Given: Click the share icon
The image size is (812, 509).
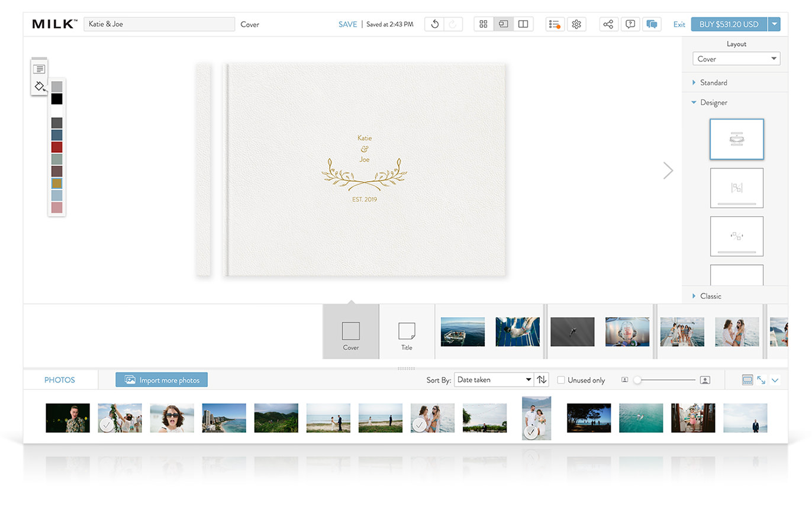Looking at the screenshot, I should [x=608, y=24].
